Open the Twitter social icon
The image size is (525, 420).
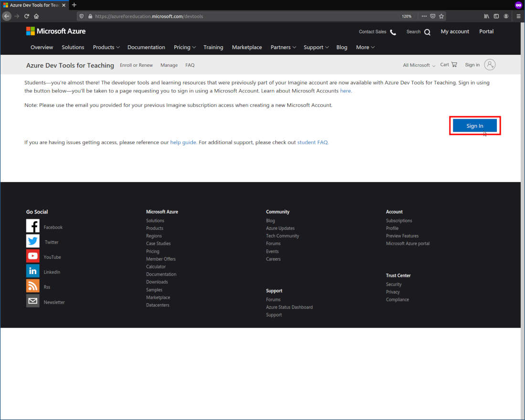pyautogui.click(x=32, y=241)
